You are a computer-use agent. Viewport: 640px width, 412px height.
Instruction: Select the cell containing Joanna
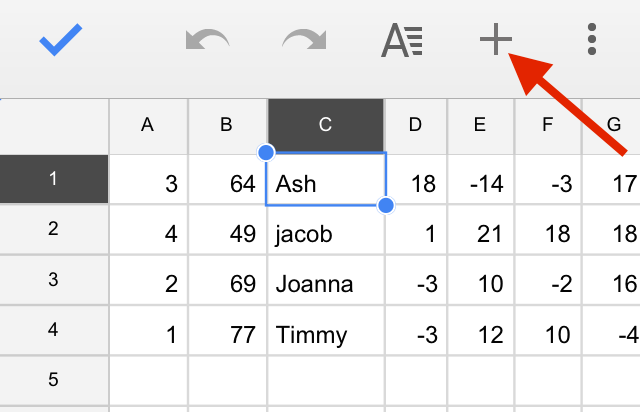(x=326, y=280)
